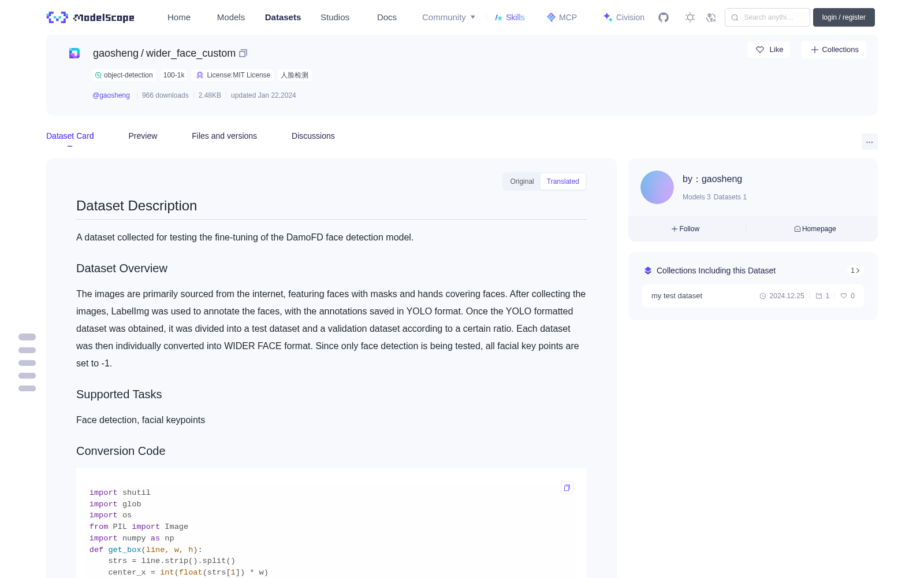
Task: Click the 'Dataset Description' heading
Action: 136,206
